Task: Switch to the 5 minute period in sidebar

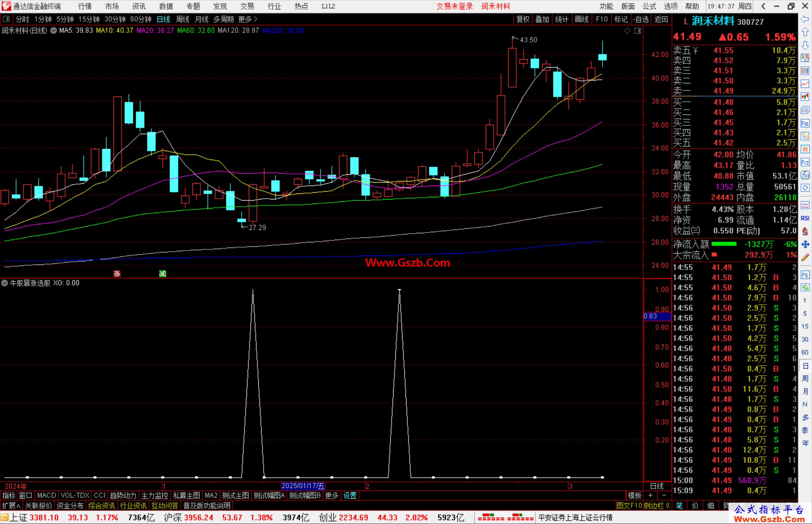Action: pyautogui.click(x=805, y=314)
